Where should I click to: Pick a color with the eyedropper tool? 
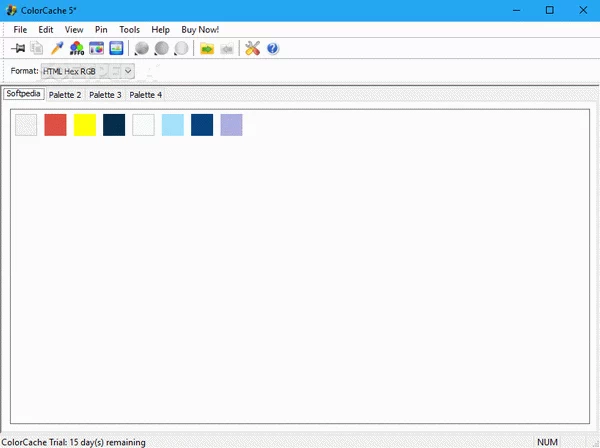[57, 48]
